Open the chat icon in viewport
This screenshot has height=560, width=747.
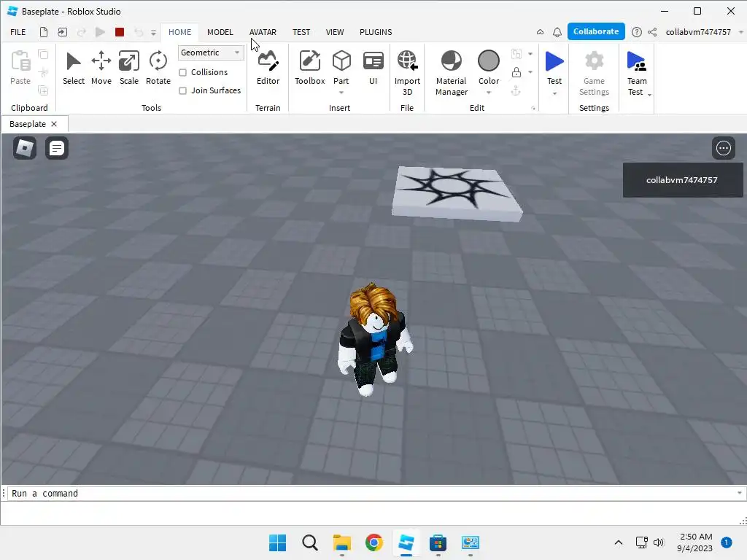point(57,148)
